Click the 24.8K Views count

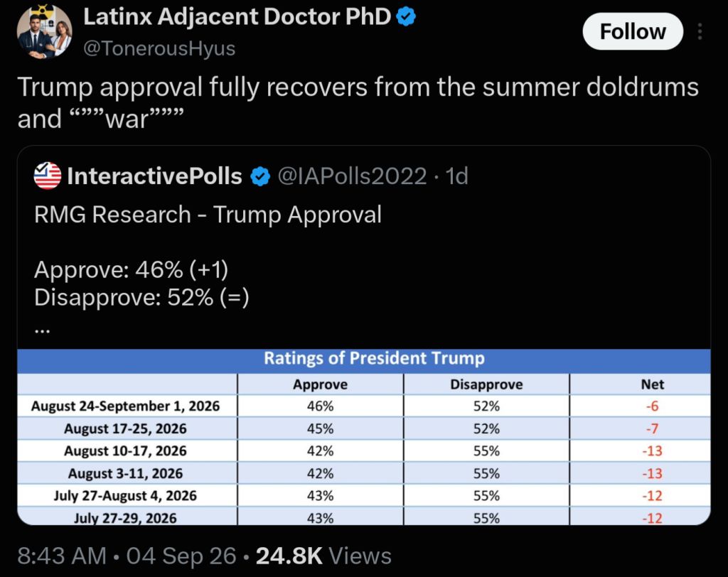point(323,556)
